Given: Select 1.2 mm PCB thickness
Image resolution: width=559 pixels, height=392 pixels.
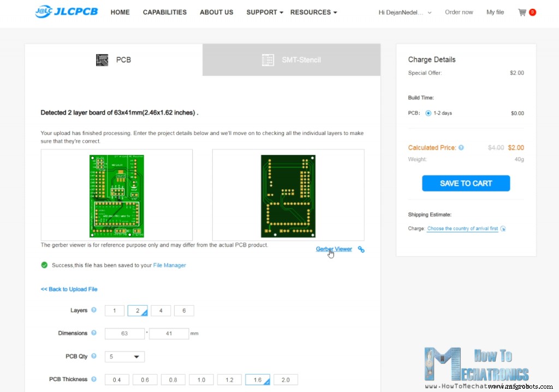Looking at the screenshot, I should tap(229, 379).
